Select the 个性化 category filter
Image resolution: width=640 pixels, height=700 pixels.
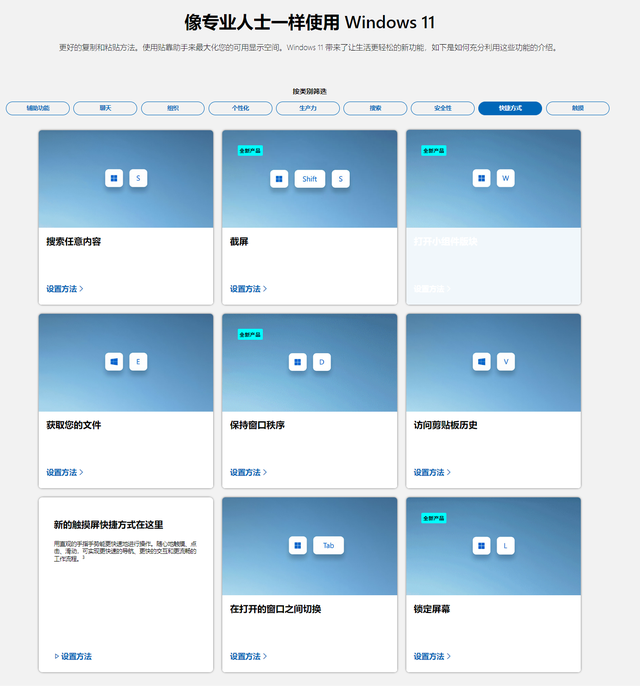point(240,108)
